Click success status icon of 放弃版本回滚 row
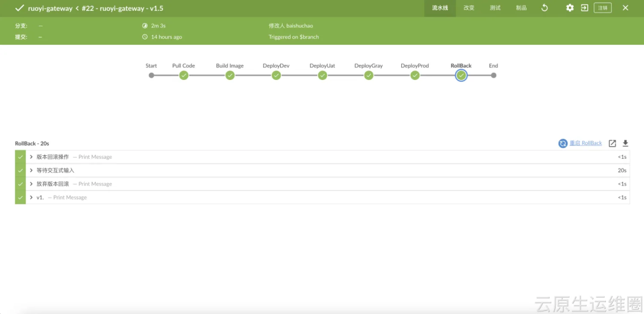The image size is (644, 314). [x=20, y=184]
